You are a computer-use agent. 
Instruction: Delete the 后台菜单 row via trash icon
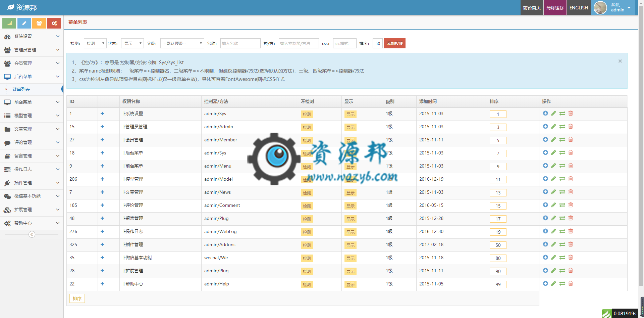[x=571, y=152]
